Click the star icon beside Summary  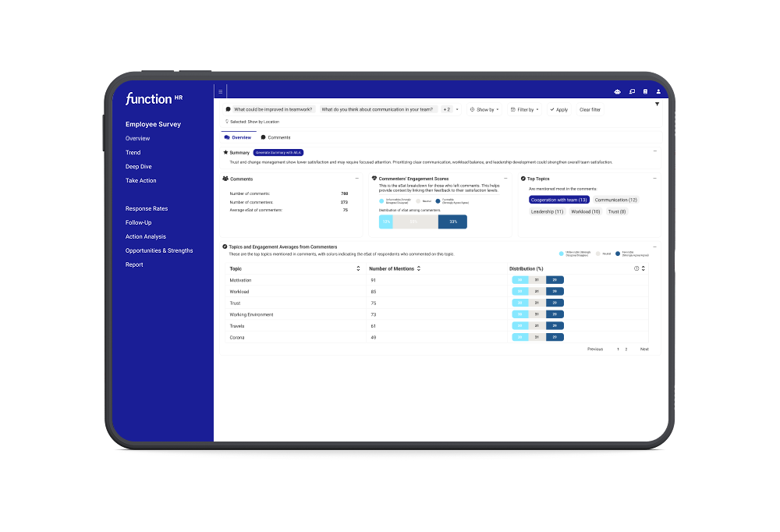pos(226,152)
